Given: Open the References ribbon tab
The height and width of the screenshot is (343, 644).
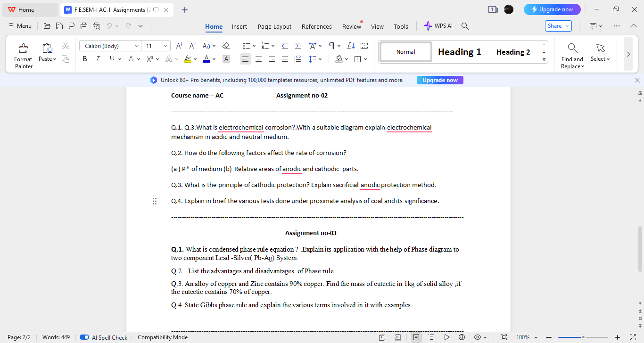Looking at the screenshot, I should 317,26.
